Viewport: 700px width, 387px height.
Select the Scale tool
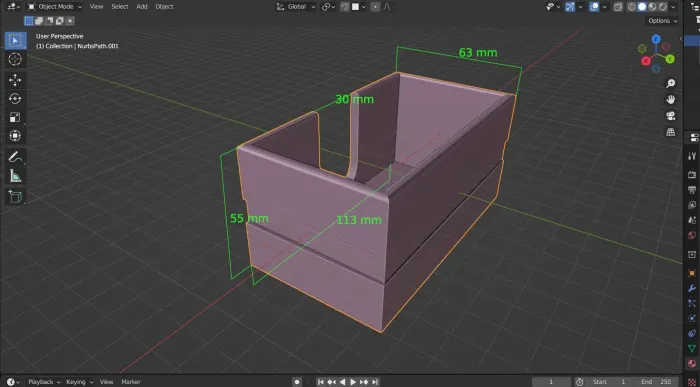coord(15,117)
